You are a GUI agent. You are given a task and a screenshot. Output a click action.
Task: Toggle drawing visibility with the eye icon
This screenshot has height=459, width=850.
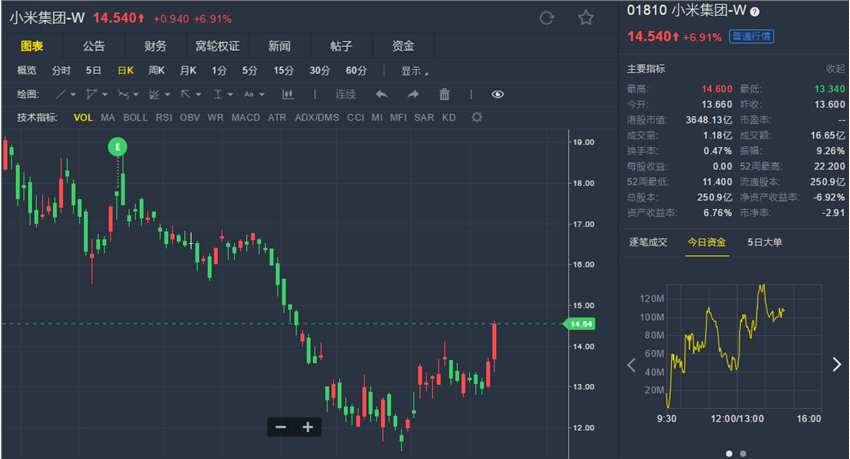497,94
